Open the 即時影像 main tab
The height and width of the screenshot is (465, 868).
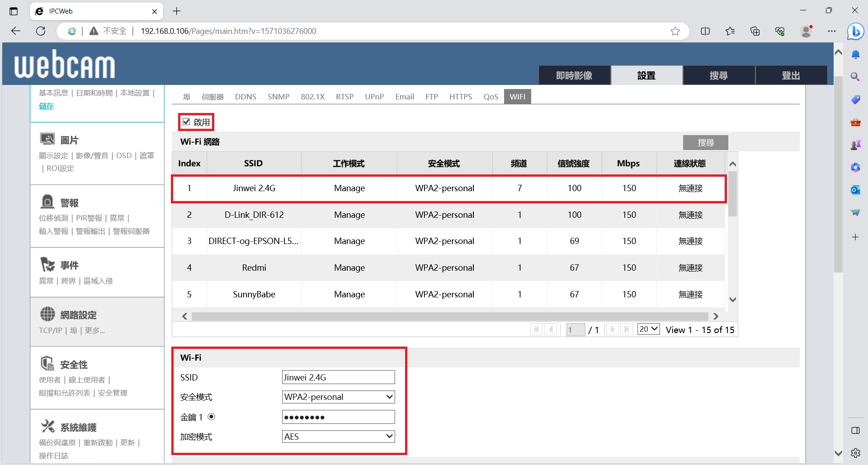[574, 75]
